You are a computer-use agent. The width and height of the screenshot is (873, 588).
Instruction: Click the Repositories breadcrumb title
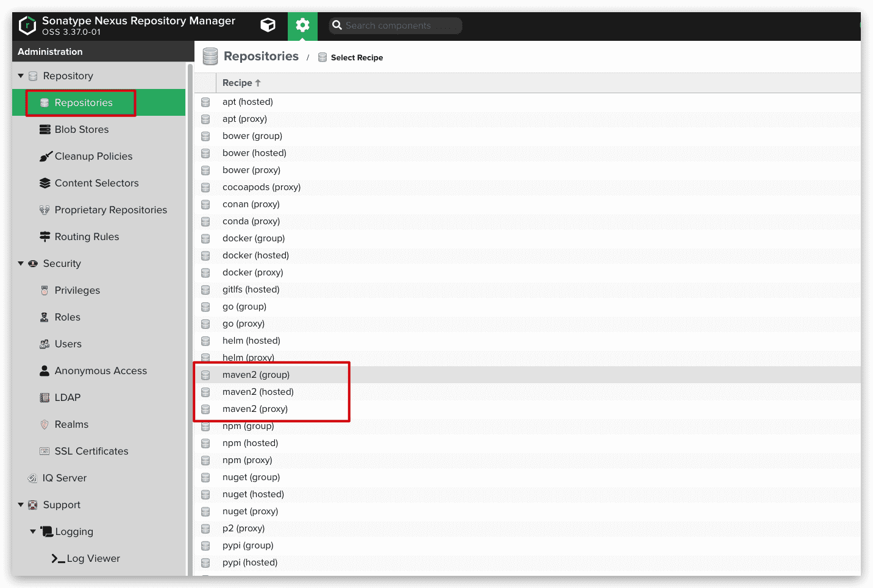click(x=261, y=56)
